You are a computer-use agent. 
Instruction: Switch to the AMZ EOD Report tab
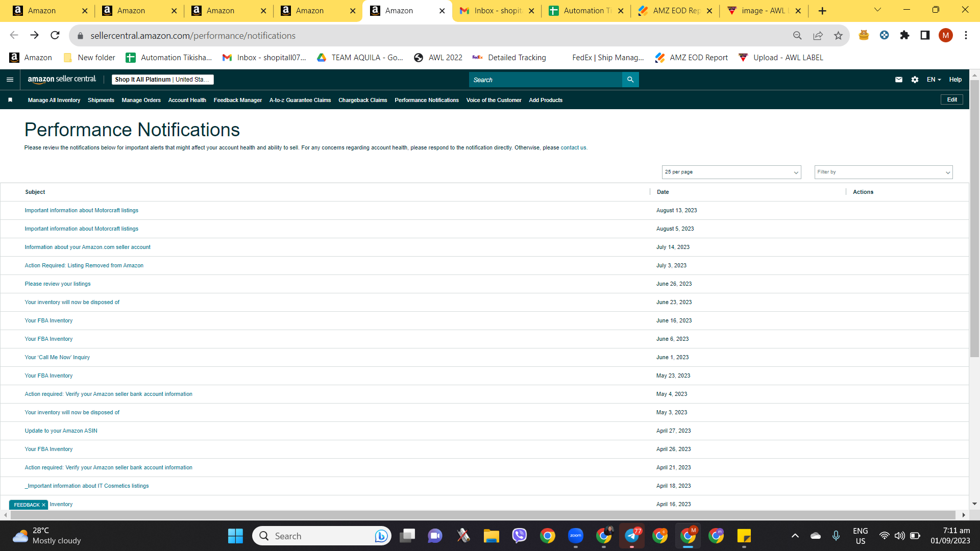675,11
